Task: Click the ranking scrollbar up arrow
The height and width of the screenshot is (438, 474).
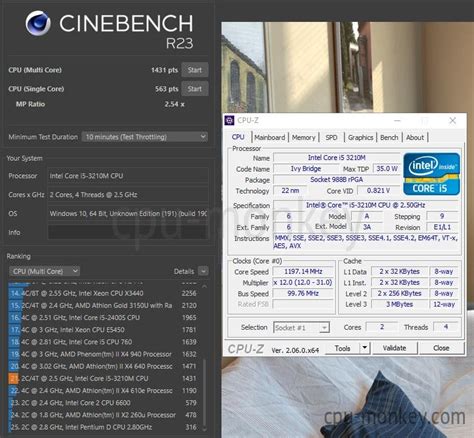Action: point(204,287)
